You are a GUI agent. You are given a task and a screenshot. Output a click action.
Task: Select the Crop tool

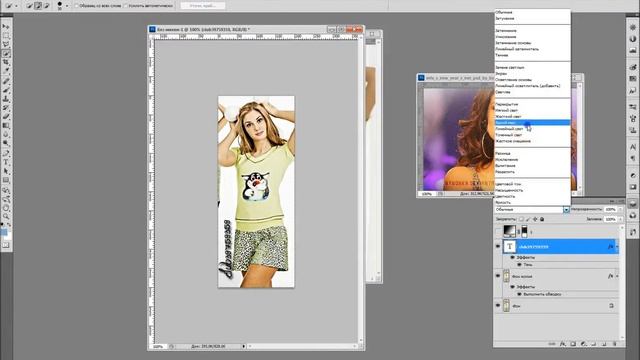click(x=6, y=63)
